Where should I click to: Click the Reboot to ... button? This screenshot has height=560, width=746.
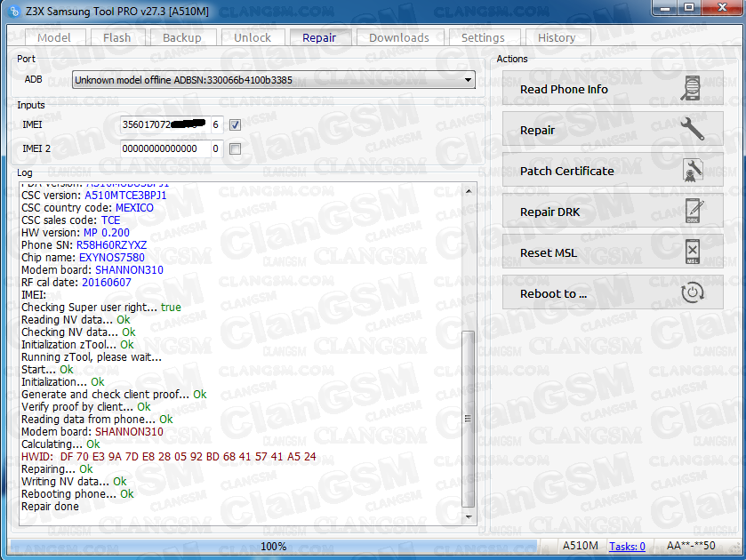tap(613, 293)
